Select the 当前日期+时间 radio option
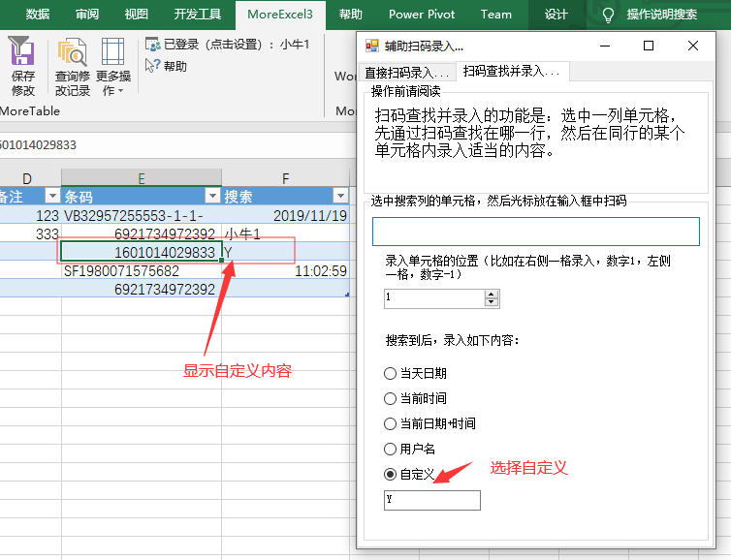The width and height of the screenshot is (731, 560). pos(391,423)
